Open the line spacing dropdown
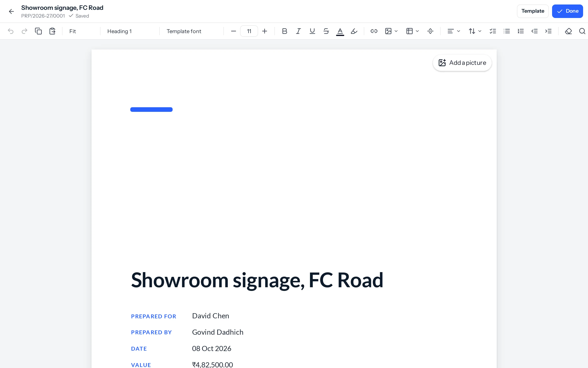Screen dimensions: 588x368 pyautogui.click(x=475, y=31)
